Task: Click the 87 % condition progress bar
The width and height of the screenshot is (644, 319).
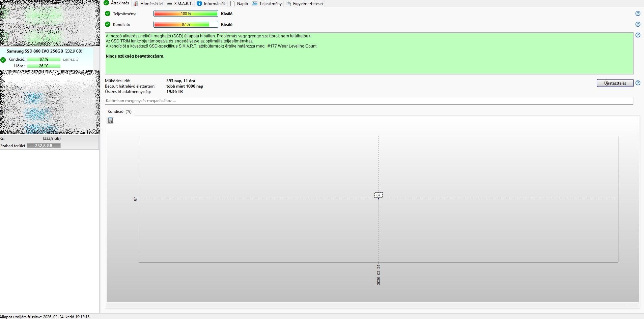Action: [186, 24]
